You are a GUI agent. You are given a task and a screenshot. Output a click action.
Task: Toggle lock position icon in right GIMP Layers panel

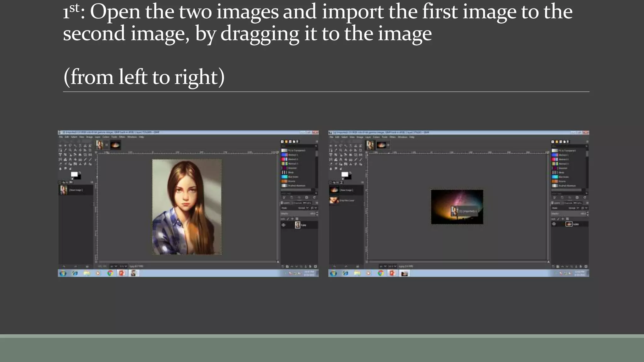tap(563, 219)
